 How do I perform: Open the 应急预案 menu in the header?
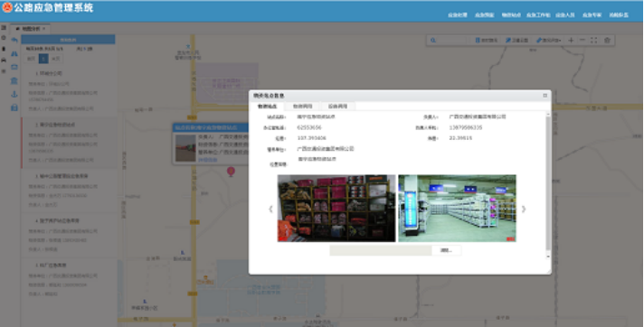point(484,15)
